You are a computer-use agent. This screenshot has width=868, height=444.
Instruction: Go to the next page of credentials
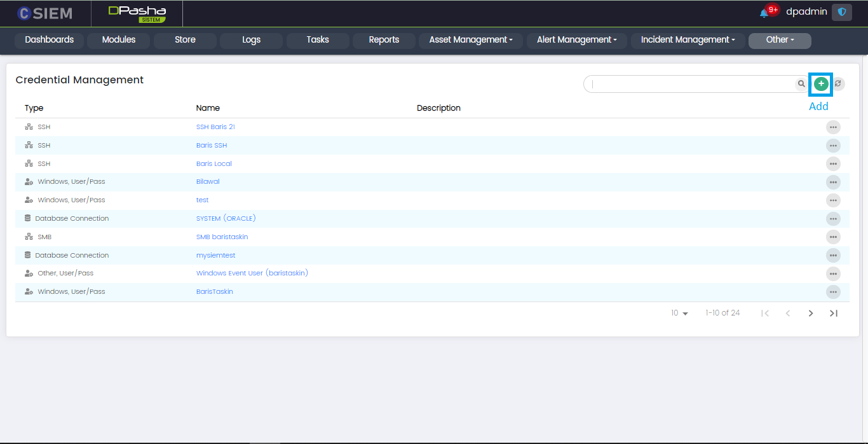pyautogui.click(x=811, y=313)
